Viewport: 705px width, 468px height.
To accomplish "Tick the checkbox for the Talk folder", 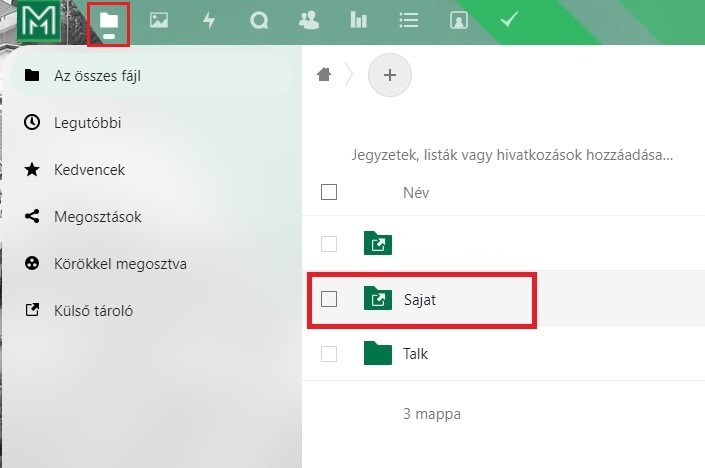I will (x=329, y=353).
